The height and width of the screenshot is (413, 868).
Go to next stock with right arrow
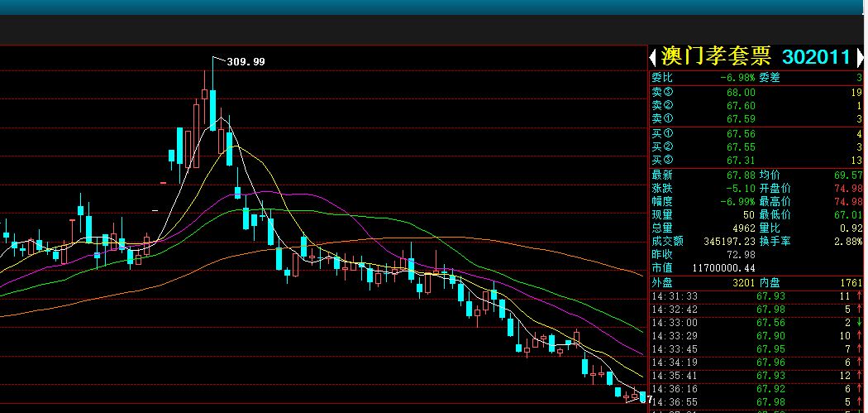861,57
